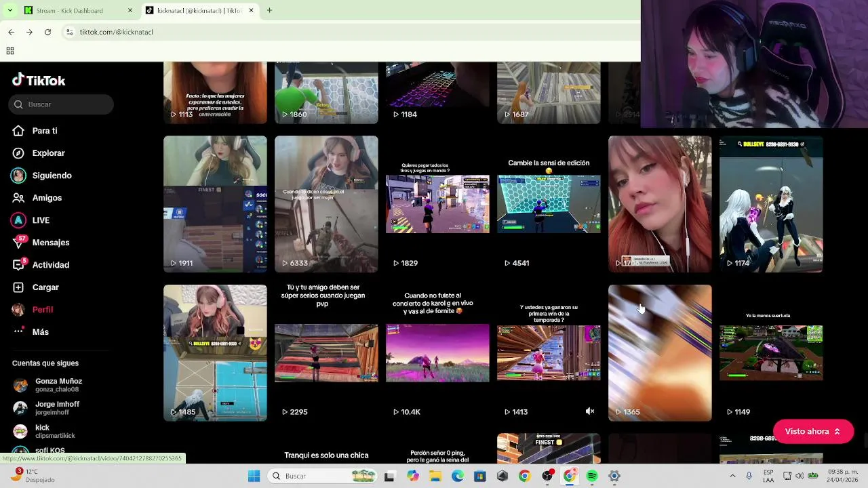
Task: Switch ESP LAA keyboard language
Action: pyautogui.click(x=768, y=476)
